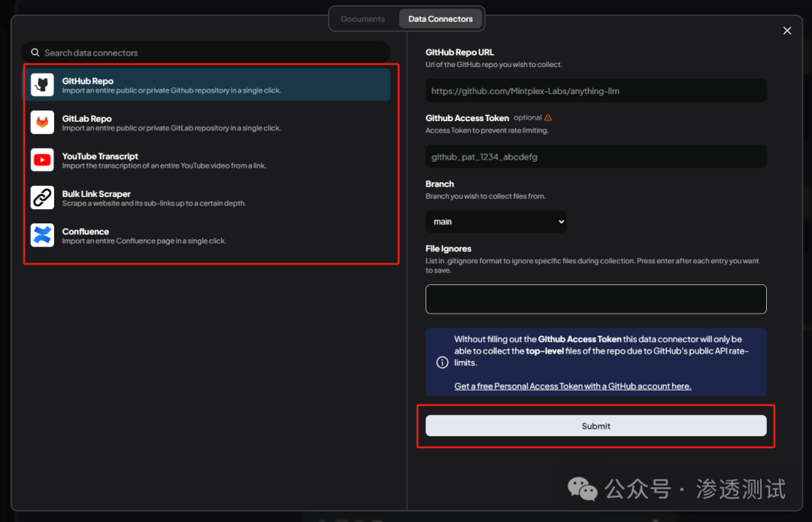Image resolution: width=812 pixels, height=522 pixels.
Task: Submit the GitHub repo form
Action: (x=596, y=426)
